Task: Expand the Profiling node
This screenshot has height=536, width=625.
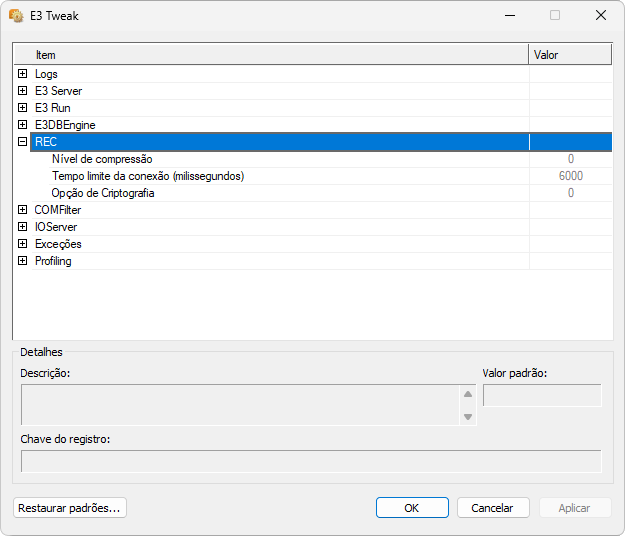Action: click(x=22, y=261)
